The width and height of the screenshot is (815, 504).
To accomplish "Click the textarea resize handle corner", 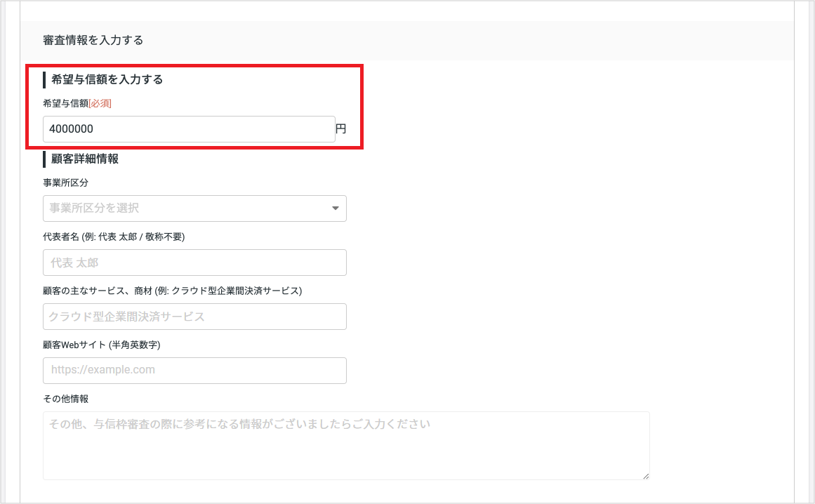I will pos(646,476).
